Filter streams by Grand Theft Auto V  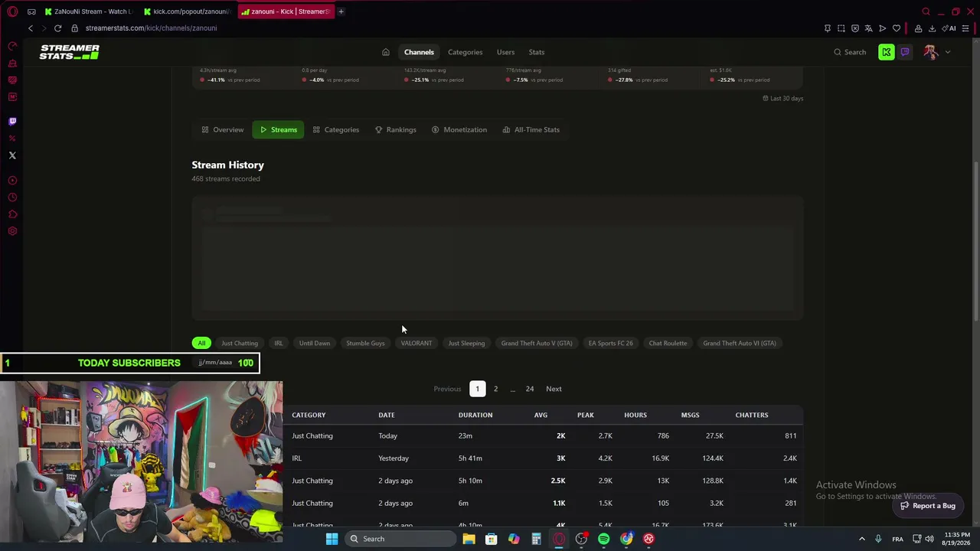click(537, 344)
